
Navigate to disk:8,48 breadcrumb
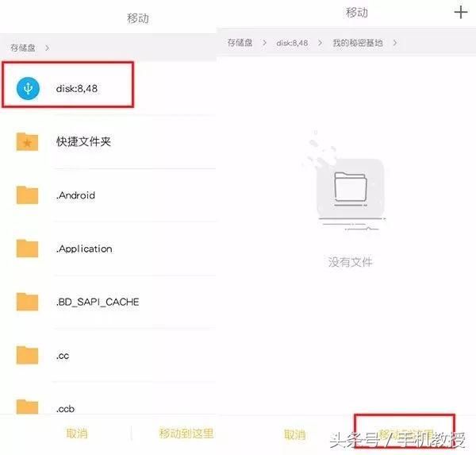293,43
